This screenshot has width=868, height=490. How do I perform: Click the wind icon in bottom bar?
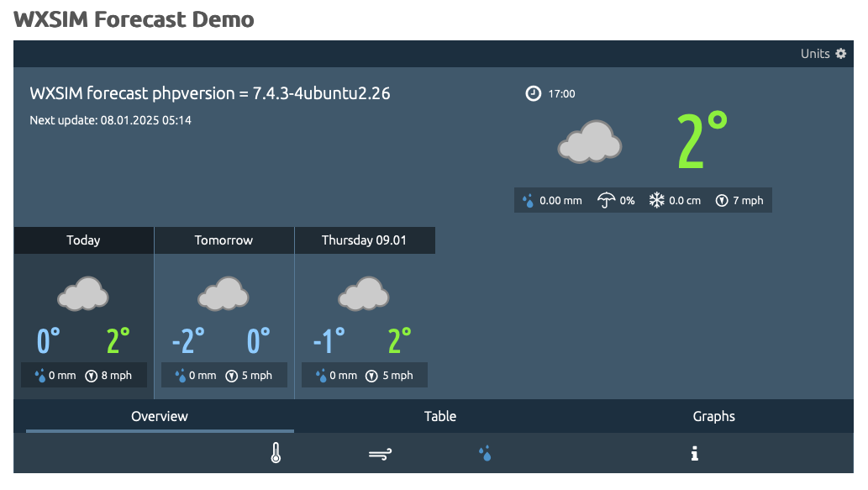click(x=381, y=454)
